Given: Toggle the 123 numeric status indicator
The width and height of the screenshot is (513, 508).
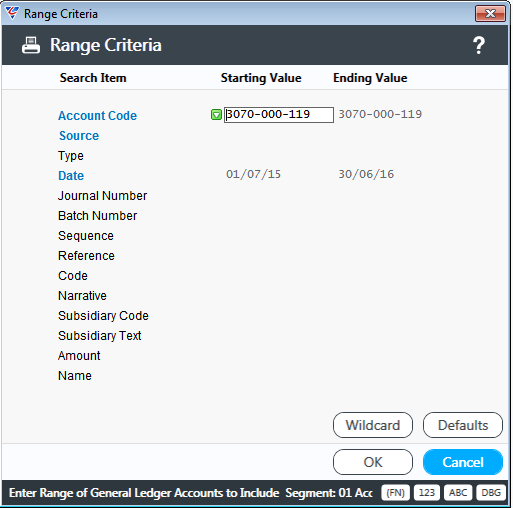Looking at the screenshot, I should [x=427, y=493].
